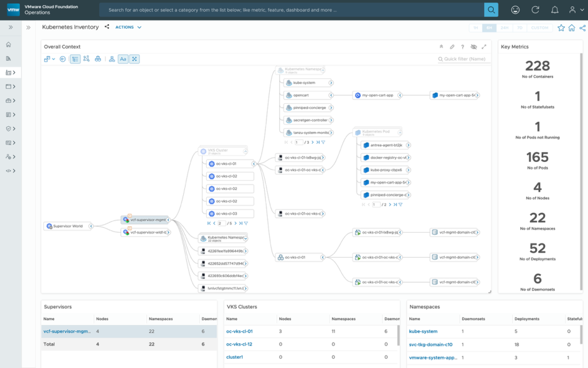Screen dimensions: 588x368
Task: Toggle the crossed-eye visibility icon
Action: [x=474, y=47]
